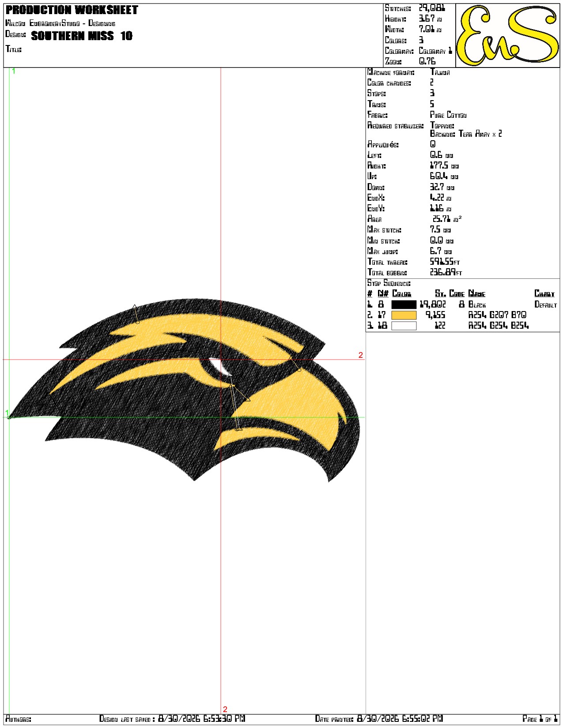
Task: Click the green marker 1 at top left
Action: (14, 71)
